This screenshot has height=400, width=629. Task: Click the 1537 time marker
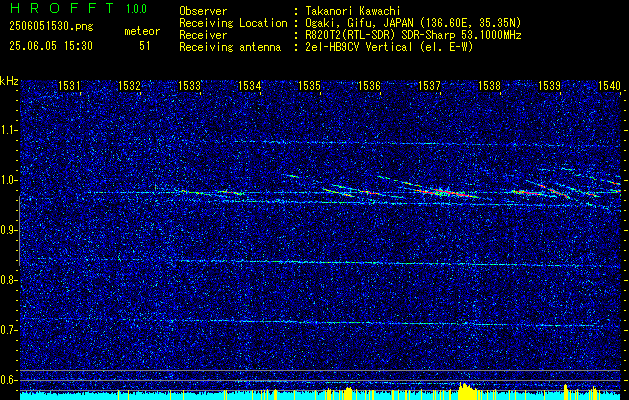[x=430, y=85]
